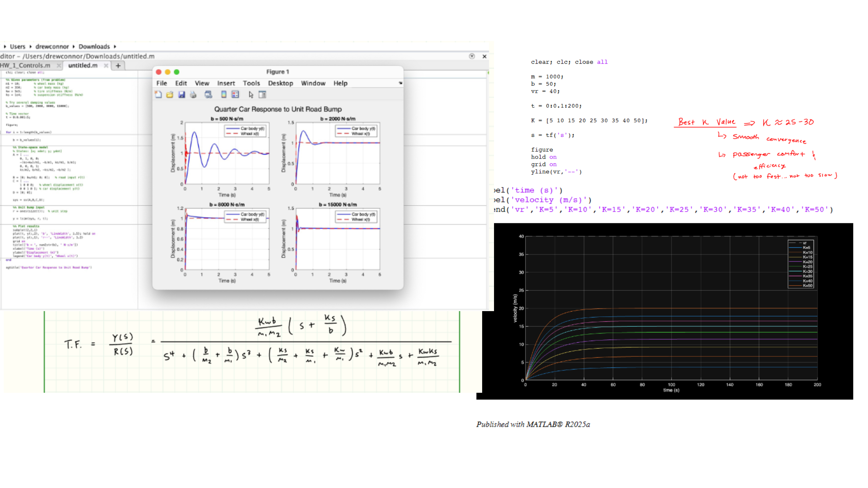Screen dimensions: 868x488
Task: Save figure with the floppy disk icon
Action: tap(182, 95)
